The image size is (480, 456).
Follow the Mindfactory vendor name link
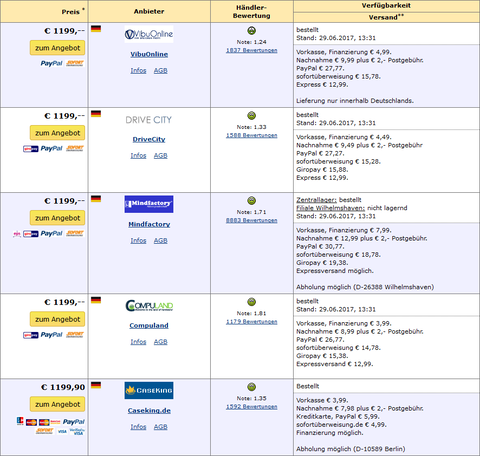click(149, 224)
